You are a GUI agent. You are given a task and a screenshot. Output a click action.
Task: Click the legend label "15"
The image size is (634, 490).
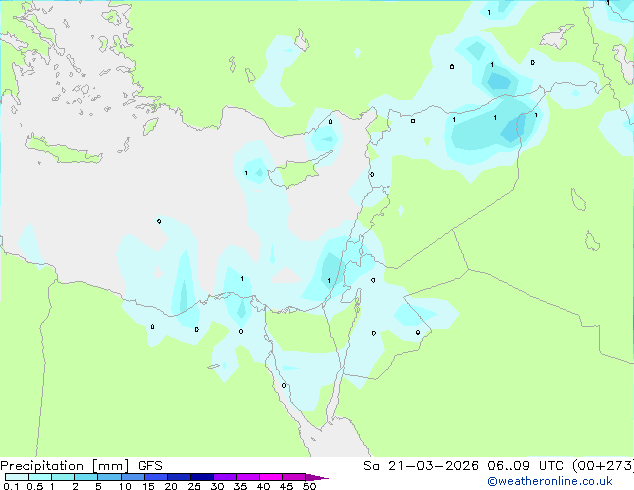pyautogui.click(x=148, y=486)
